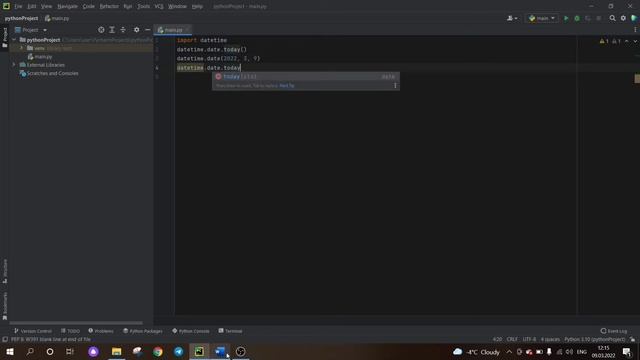The width and height of the screenshot is (640, 360).
Task: Click the Python 3.10 interpreter selector
Action: (594, 340)
